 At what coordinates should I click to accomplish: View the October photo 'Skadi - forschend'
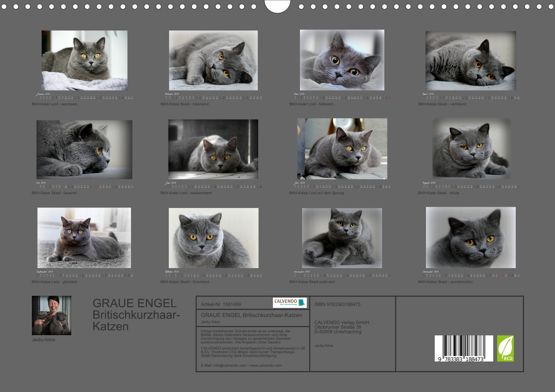click(213, 238)
